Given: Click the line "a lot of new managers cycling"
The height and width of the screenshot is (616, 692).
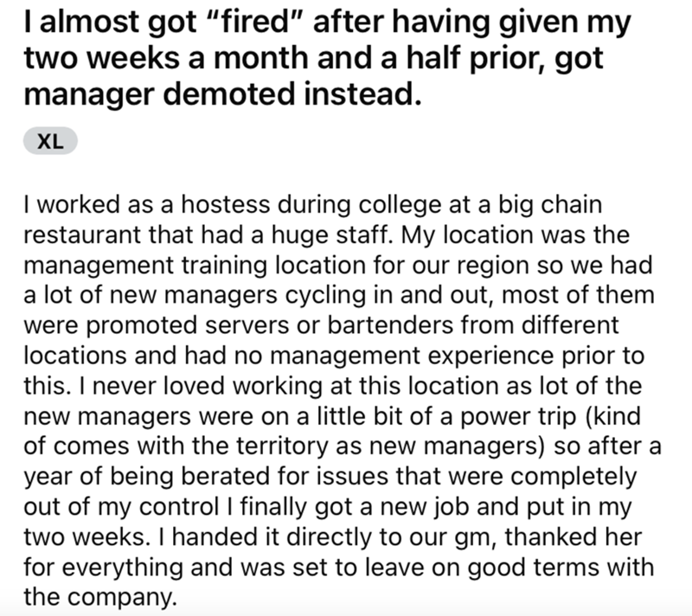Looking at the screenshot, I should coord(339,295).
